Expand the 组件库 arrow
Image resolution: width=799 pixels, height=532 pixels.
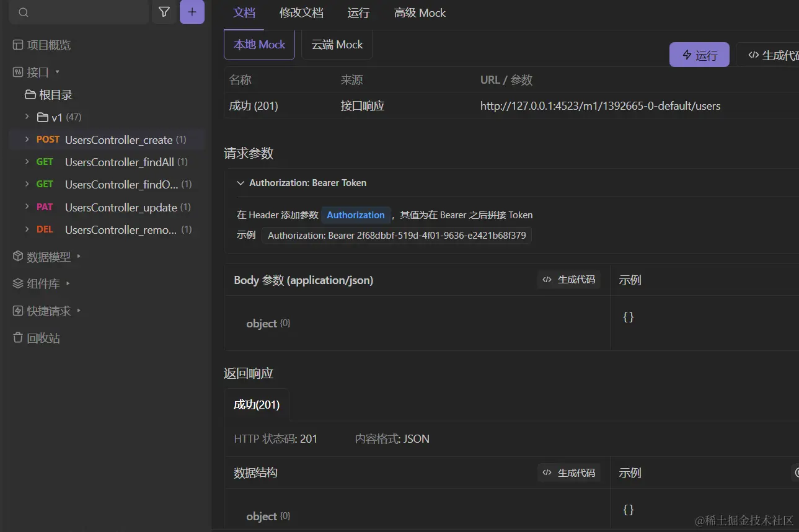click(x=68, y=283)
